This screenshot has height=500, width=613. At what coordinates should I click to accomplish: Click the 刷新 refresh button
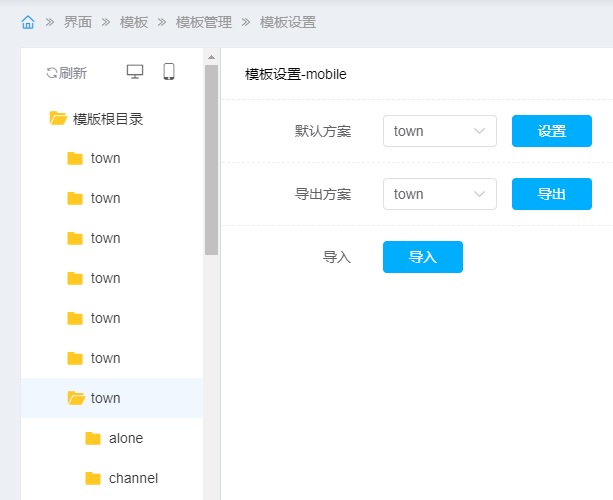click(x=66, y=73)
